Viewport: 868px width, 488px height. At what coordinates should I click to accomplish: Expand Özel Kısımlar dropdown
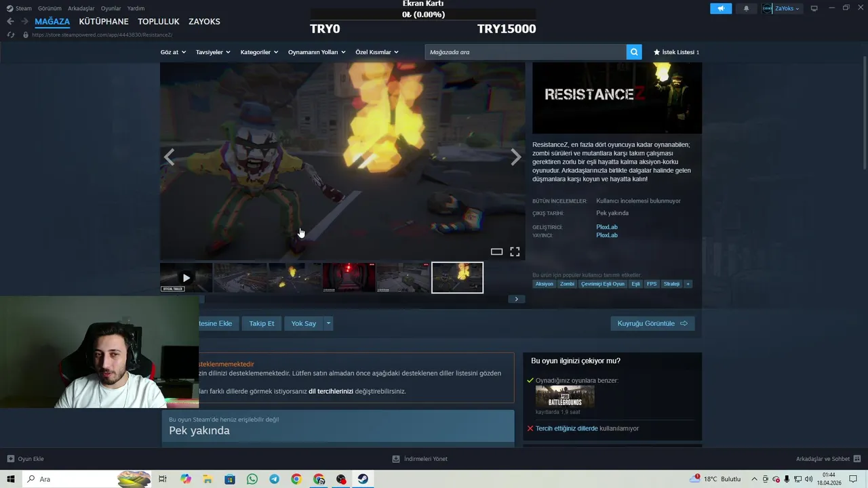377,52
